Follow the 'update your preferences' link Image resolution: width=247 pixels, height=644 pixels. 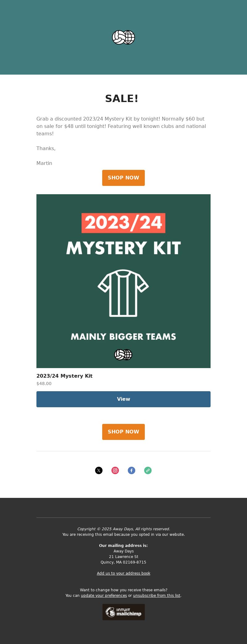(x=104, y=596)
